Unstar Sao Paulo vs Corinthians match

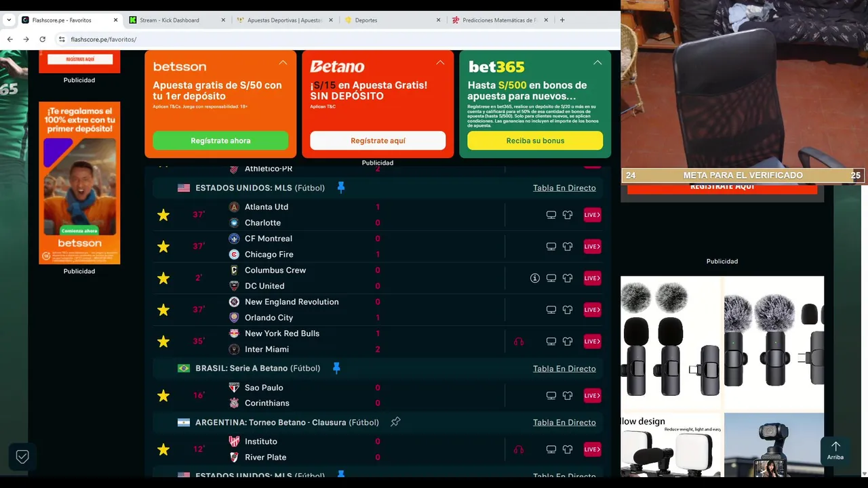pyautogui.click(x=163, y=395)
